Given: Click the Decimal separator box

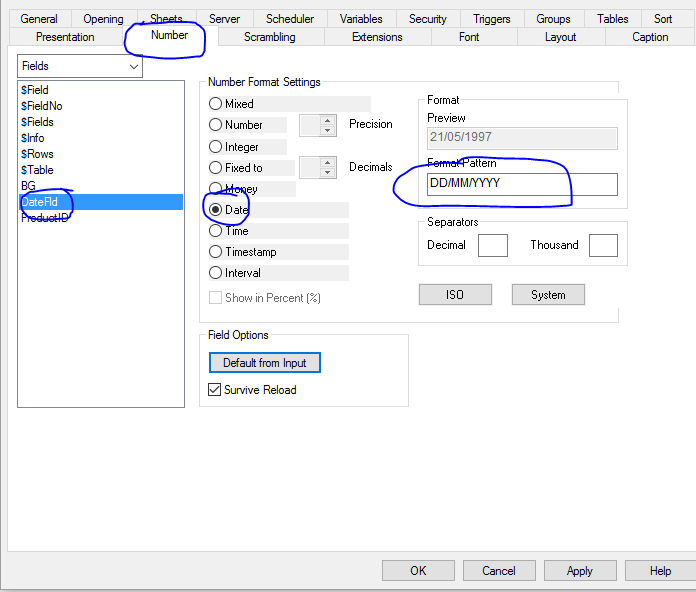Looking at the screenshot, I should coord(492,245).
